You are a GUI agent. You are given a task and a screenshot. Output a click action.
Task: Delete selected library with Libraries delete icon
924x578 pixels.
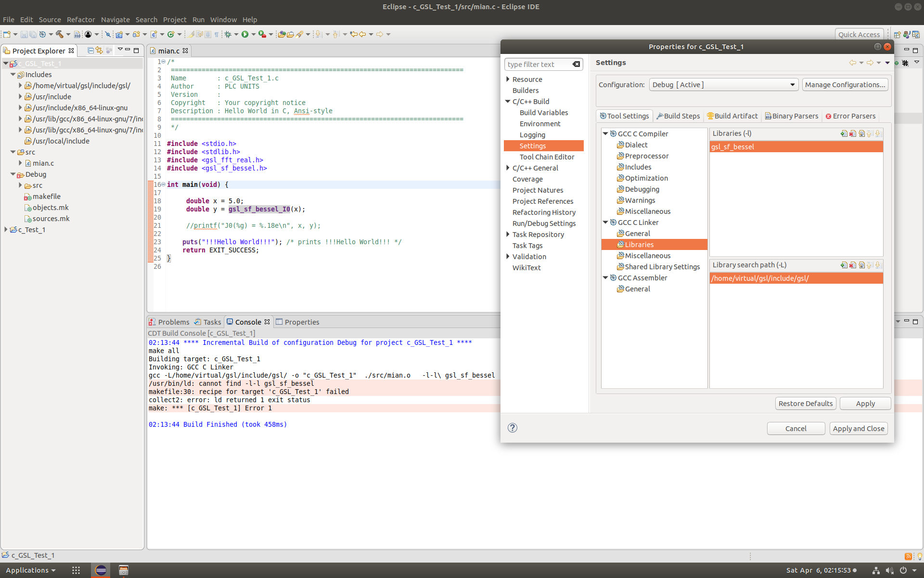tap(852, 133)
